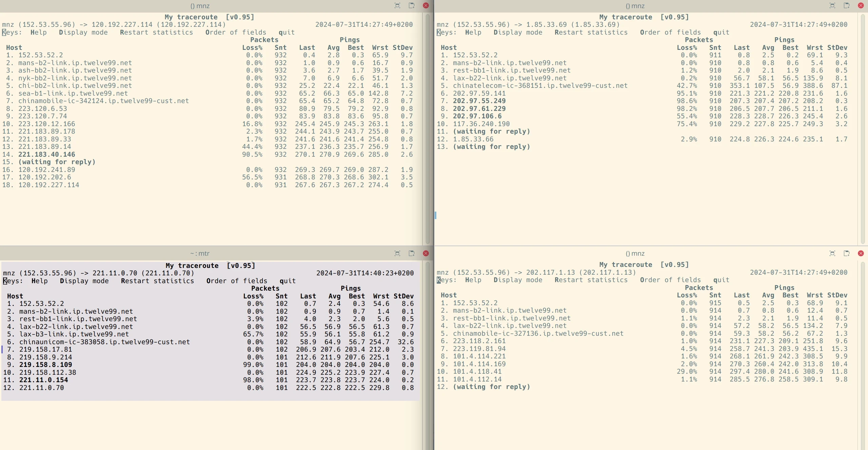The width and height of the screenshot is (868, 450).
Task: Maximize the 120.192.227.114 traceroute pane
Action: click(x=397, y=5)
